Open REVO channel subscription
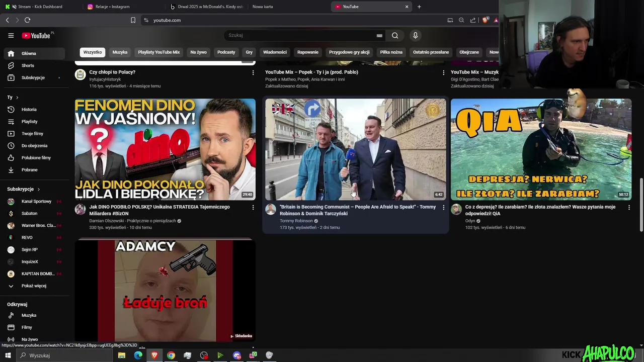Viewport: 644px width, 362px height. 34,237
